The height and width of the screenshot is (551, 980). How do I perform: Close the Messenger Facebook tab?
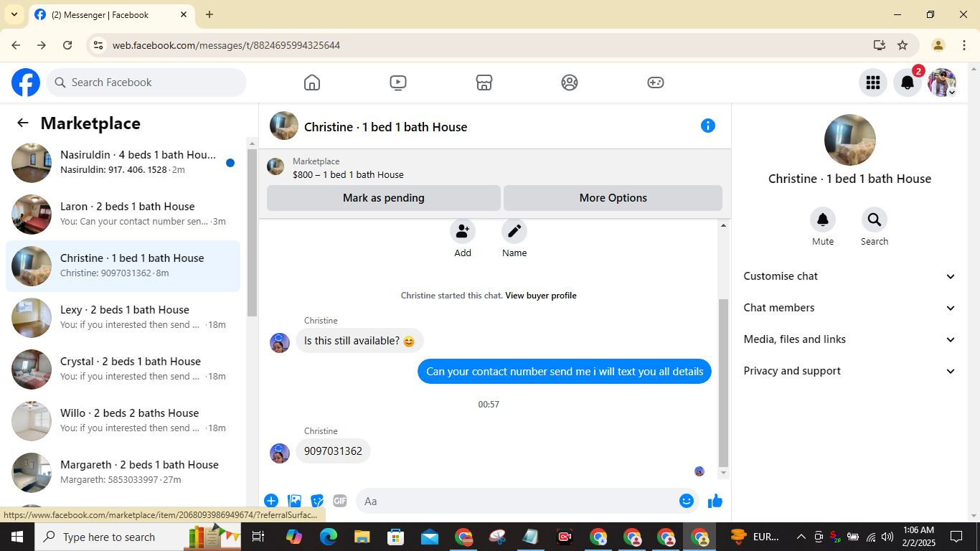click(184, 14)
